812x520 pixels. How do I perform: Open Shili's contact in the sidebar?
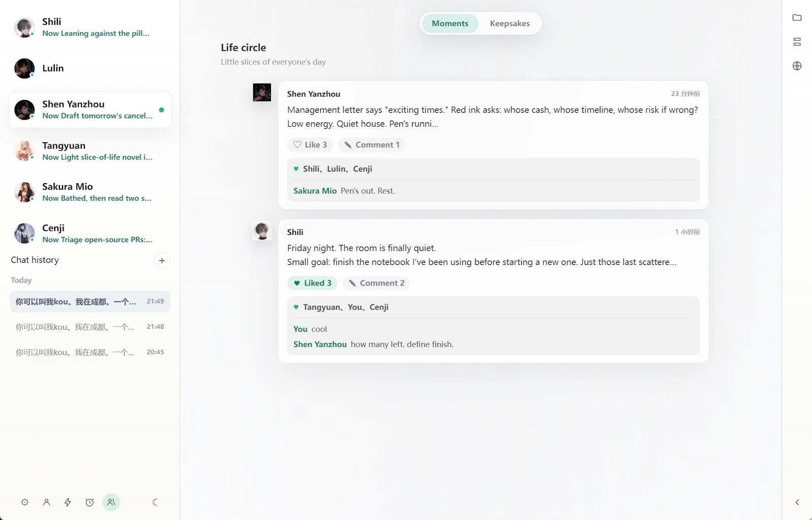point(90,27)
